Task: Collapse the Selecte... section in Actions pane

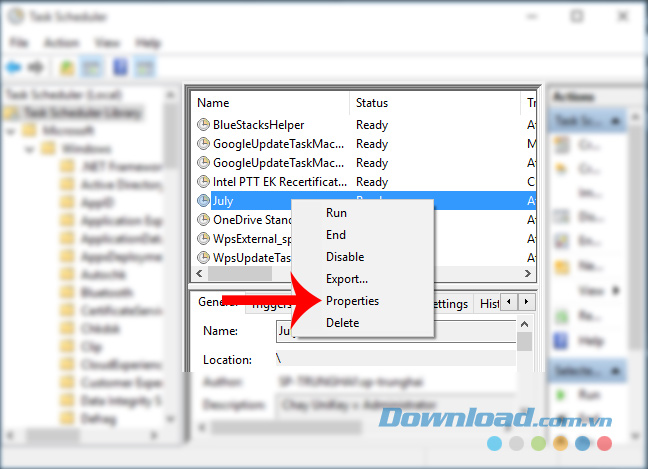Action: [615, 371]
